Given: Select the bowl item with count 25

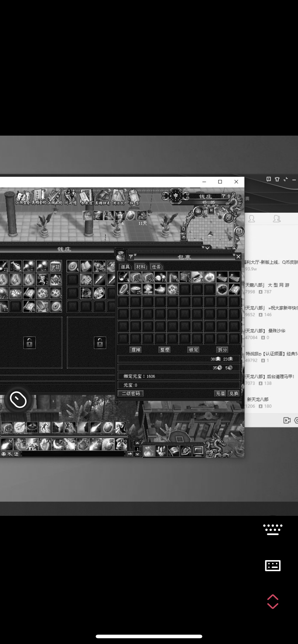Looking at the screenshot, I should point(136,289).
